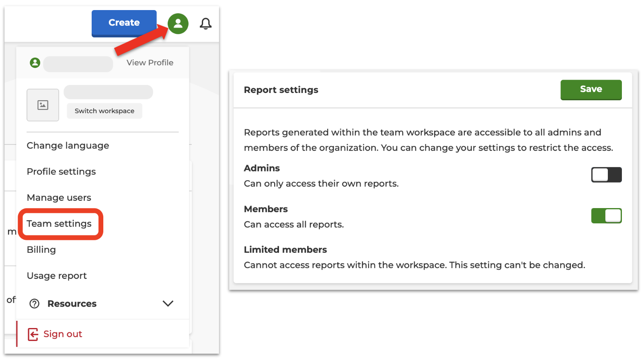Open the Billing menu entry
644x359 pixels.
41,250
